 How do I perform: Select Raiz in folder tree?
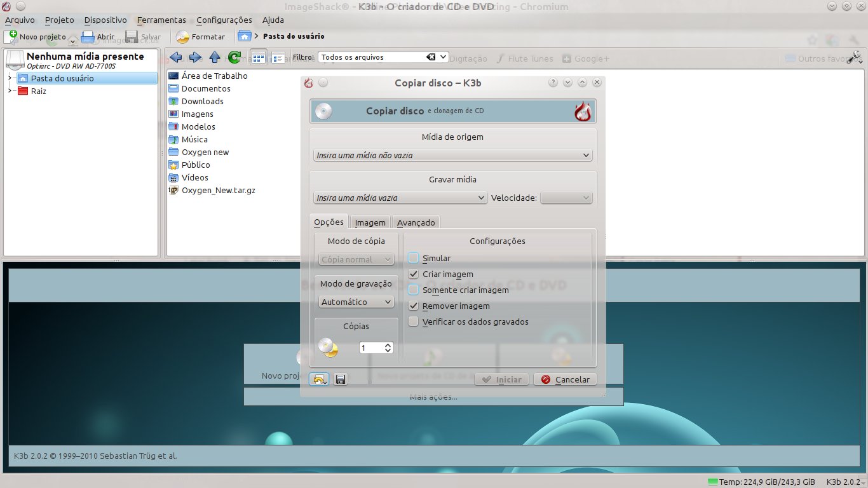click(x=38, y=91)
